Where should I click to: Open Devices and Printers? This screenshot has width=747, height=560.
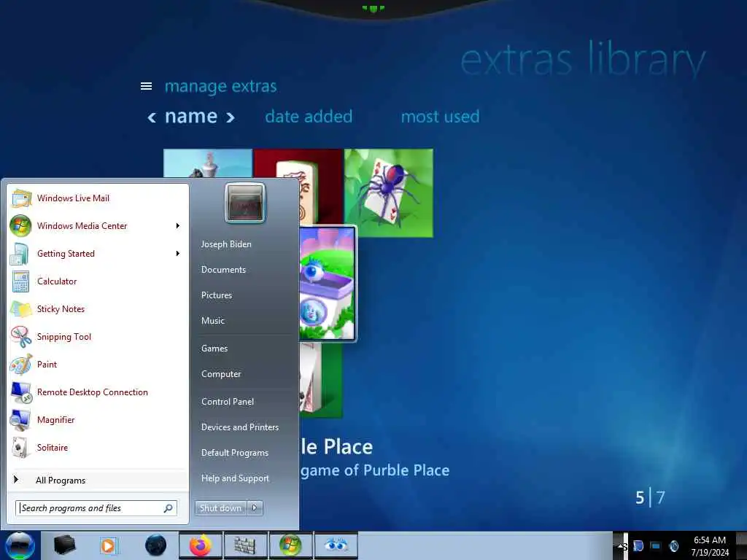point(239,427)
